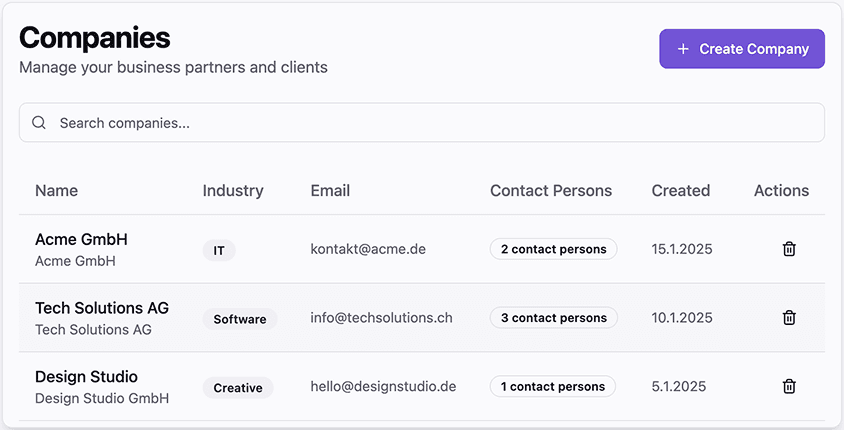
Task: Click the info@techsolutions.ch email
Action: [x=381, y=318]
